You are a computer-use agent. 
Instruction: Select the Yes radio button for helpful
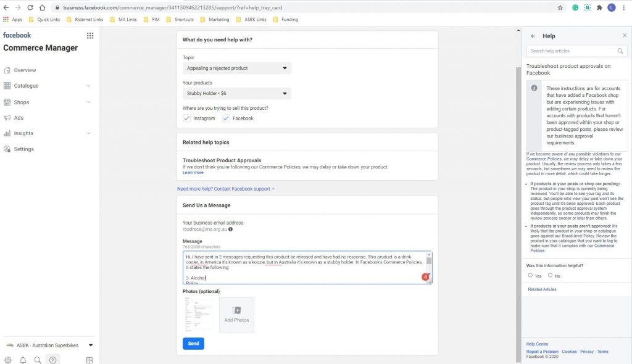pyautogui.click(x=530, y=275)
